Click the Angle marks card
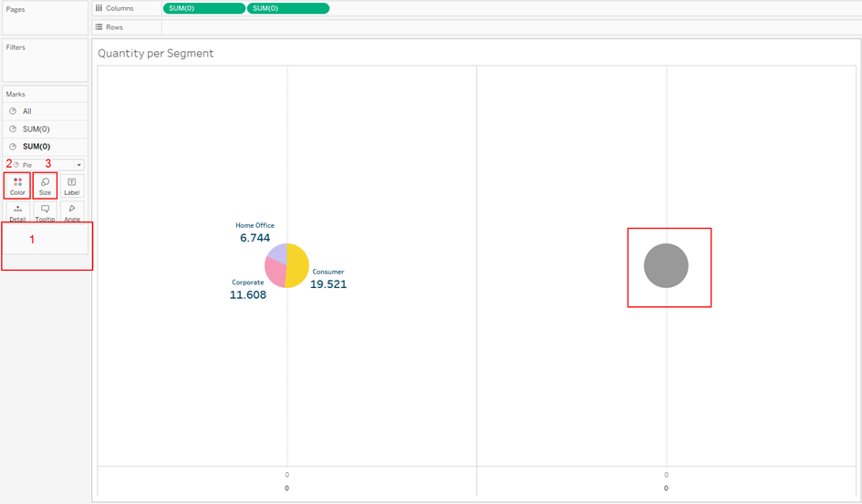The image size is (862, 504). point(72,212)
